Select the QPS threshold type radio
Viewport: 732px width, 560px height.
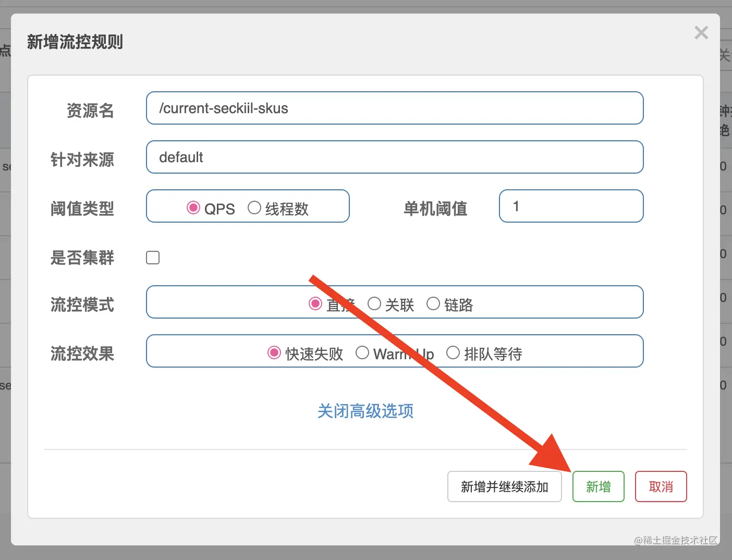pos(193,208)
